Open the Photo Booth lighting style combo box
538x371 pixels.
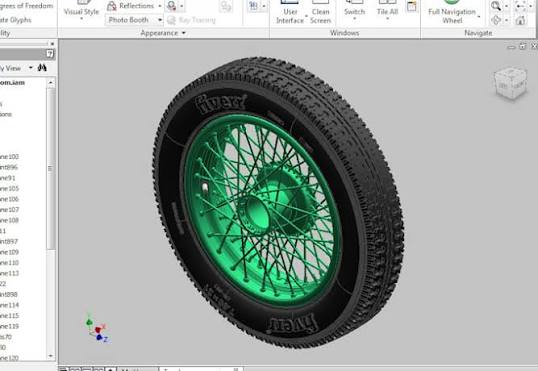(x=134, y=20)
